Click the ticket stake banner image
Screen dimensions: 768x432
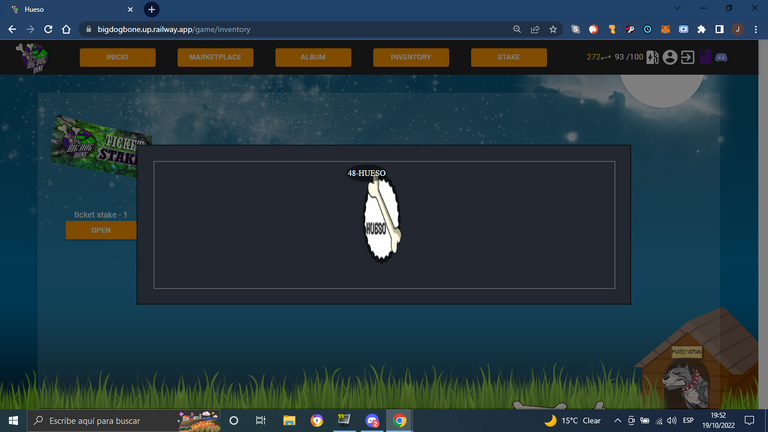tap(101, 145)
